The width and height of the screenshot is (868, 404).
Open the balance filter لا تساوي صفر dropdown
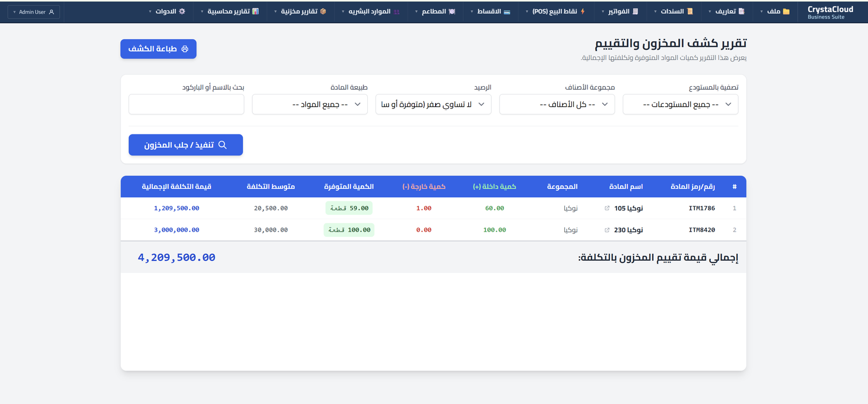433,104
